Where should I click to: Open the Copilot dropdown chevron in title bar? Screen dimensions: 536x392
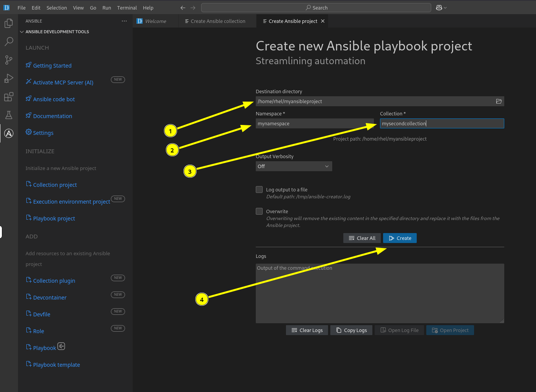445,8
